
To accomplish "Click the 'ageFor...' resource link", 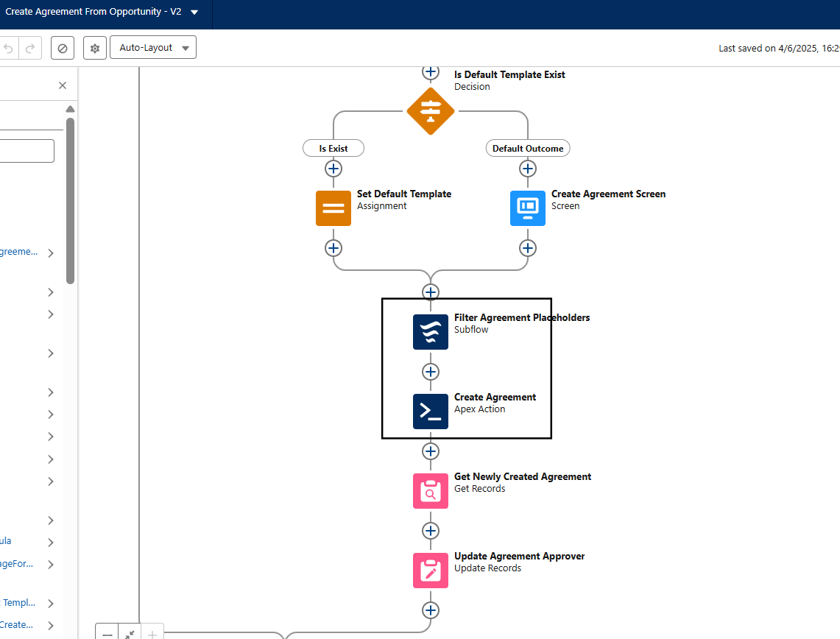I will [17, 563].
